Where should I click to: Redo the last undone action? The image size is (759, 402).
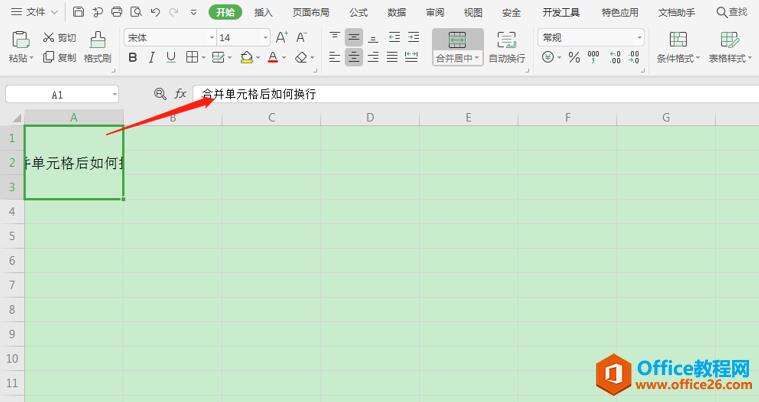[x=174, y=12]
